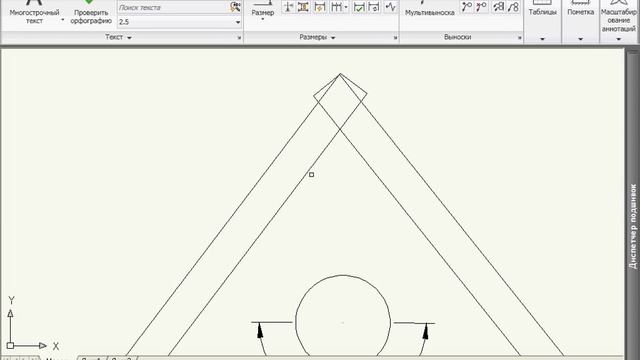The image size is (640, 360).
Task: Open the text height 2.5 combo box
Action: coord(179,22)
